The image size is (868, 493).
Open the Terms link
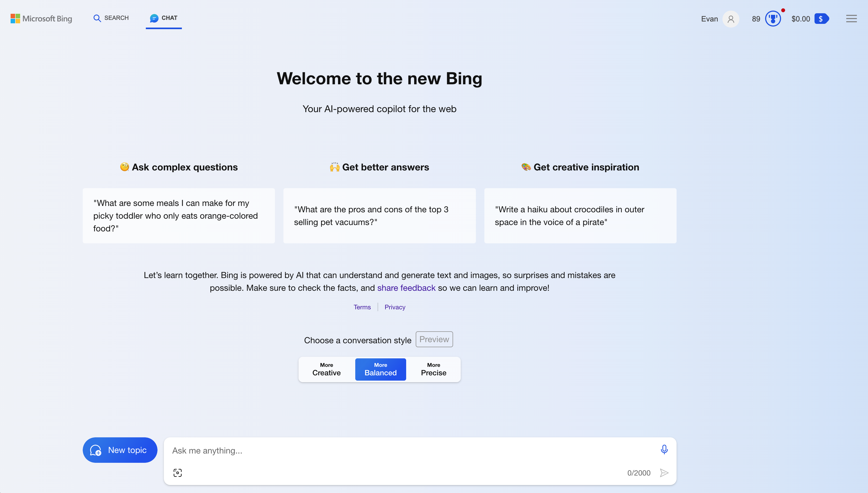362,307
